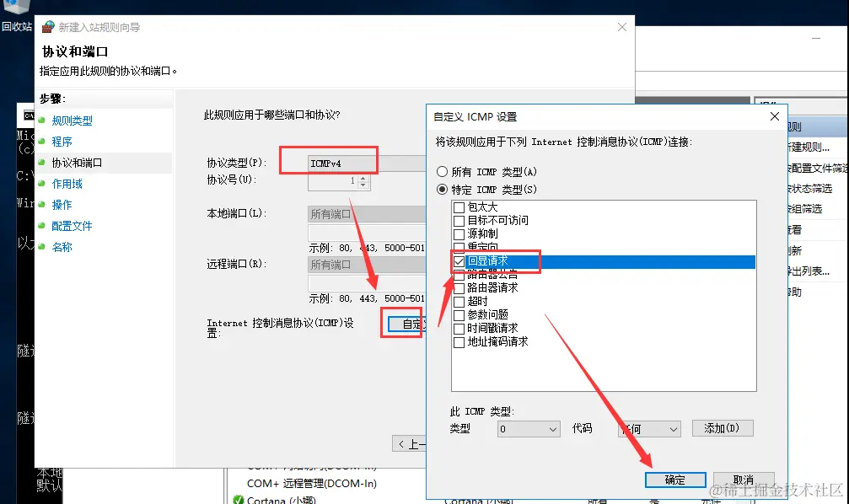The width and height of the screenshot is (849, 504).
Task: Check the 地址掩码请求 checkbox
Action: click(459, 342)
